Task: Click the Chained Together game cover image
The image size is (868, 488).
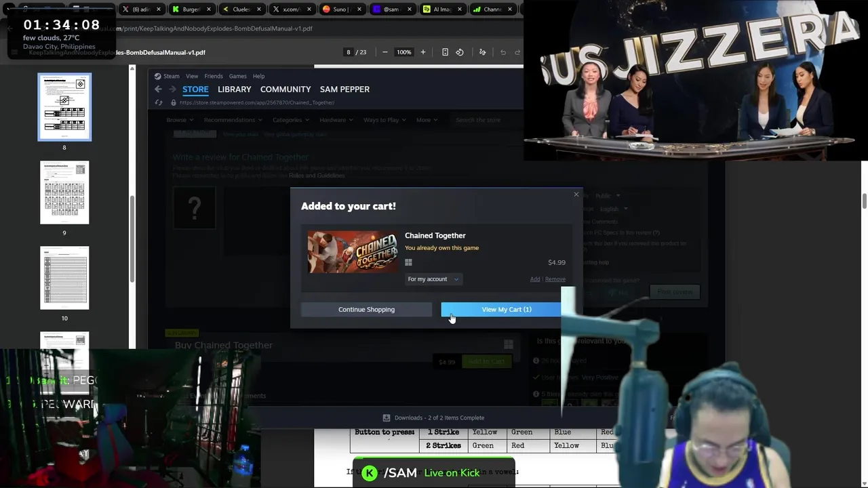Action: pos(353,252)
